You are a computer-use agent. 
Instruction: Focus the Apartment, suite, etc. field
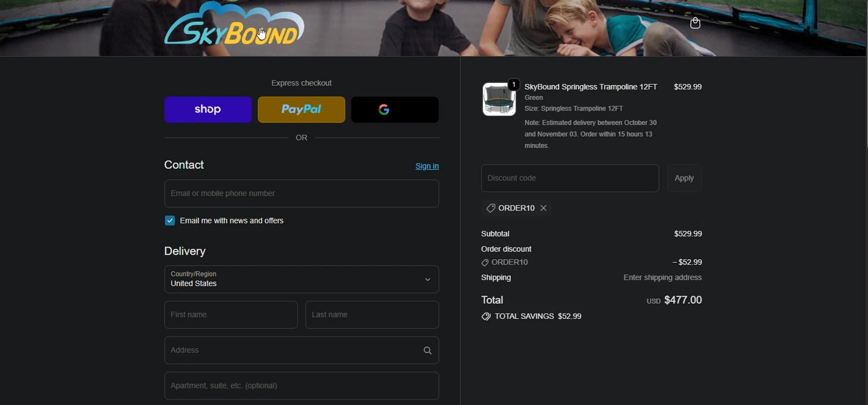coord(301,386)
